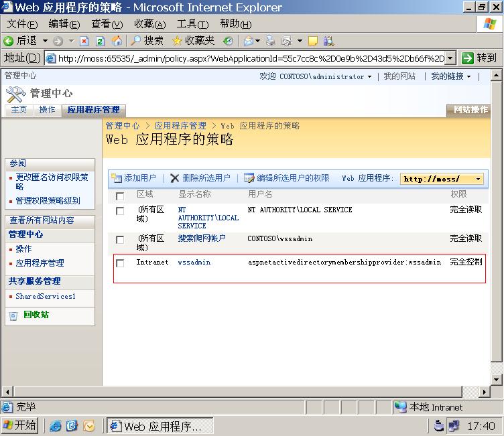
Task: Open the Forward button history dropdown arrow
Action: [x=71, y=41]
